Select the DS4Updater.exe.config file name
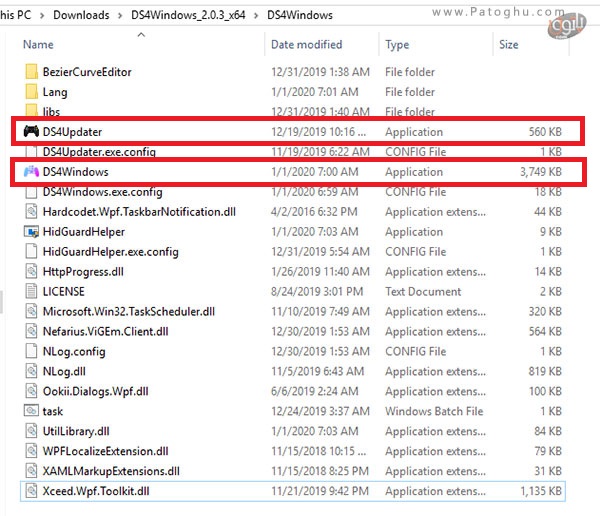The width and height of the screenshot is (600, 516). (99, 152)
